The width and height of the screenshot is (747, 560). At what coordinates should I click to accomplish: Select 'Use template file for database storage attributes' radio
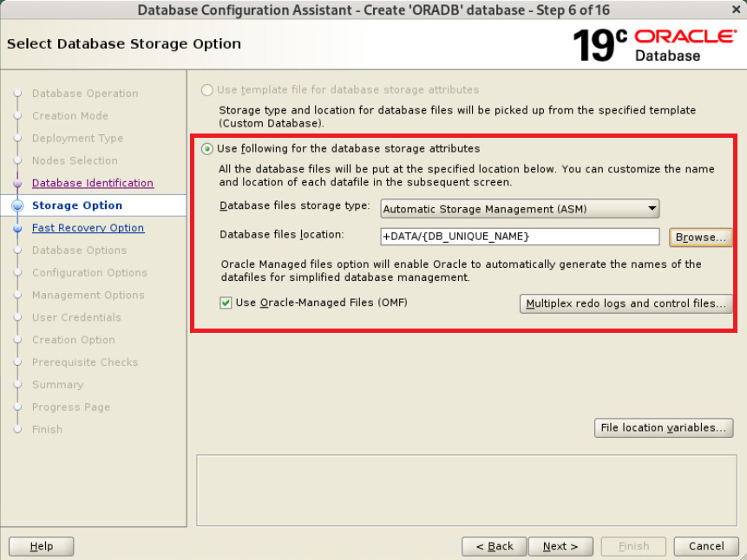(x=206, y=90)
